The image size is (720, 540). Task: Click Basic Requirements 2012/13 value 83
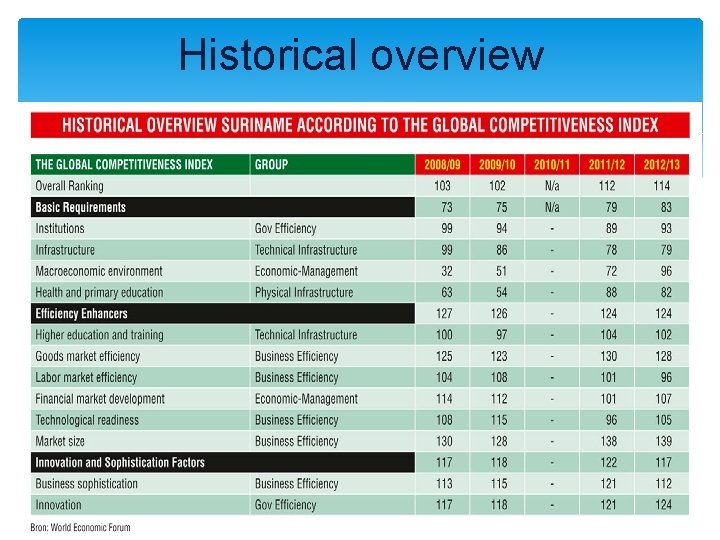pyautogui.click(x=666, y=207)
